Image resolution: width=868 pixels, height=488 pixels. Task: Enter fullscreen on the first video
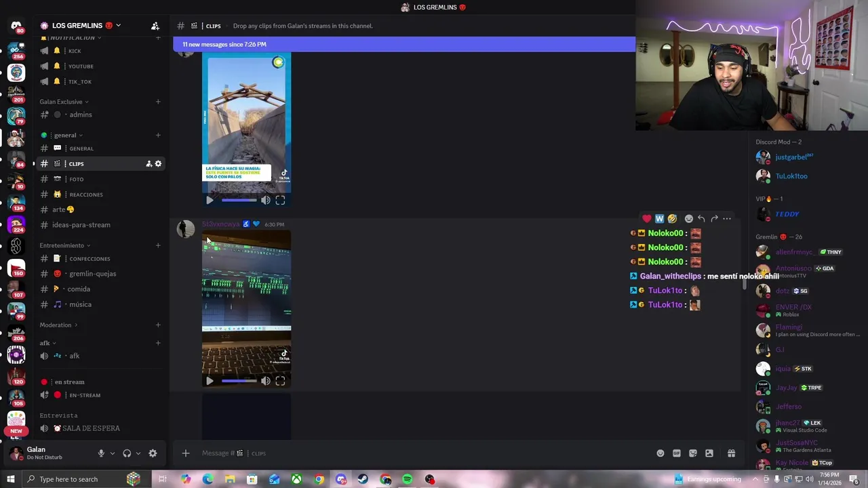click(x=280, y=200)
